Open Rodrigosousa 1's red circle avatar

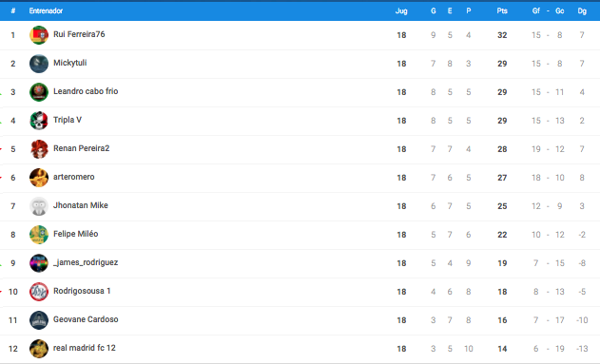[x=39, y=292]
